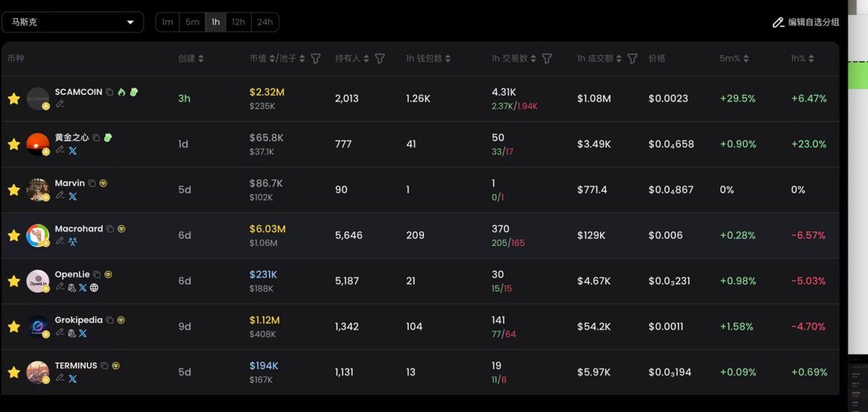868x412 pixels.
Task: Click the edit pencil icon under Marvin
Action: (60, 196)
